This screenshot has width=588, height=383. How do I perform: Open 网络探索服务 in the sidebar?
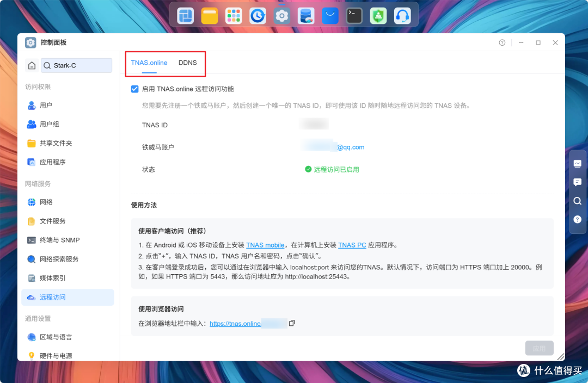click(68, 260)
